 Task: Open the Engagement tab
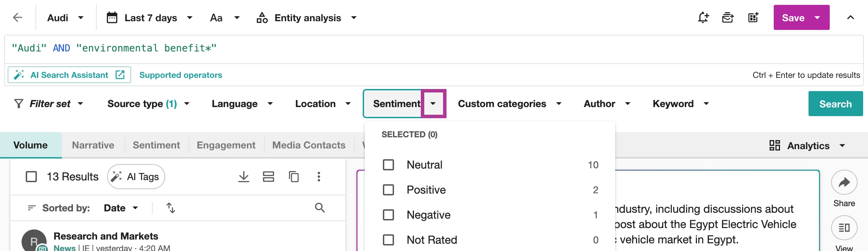click(x=226, y=145)
